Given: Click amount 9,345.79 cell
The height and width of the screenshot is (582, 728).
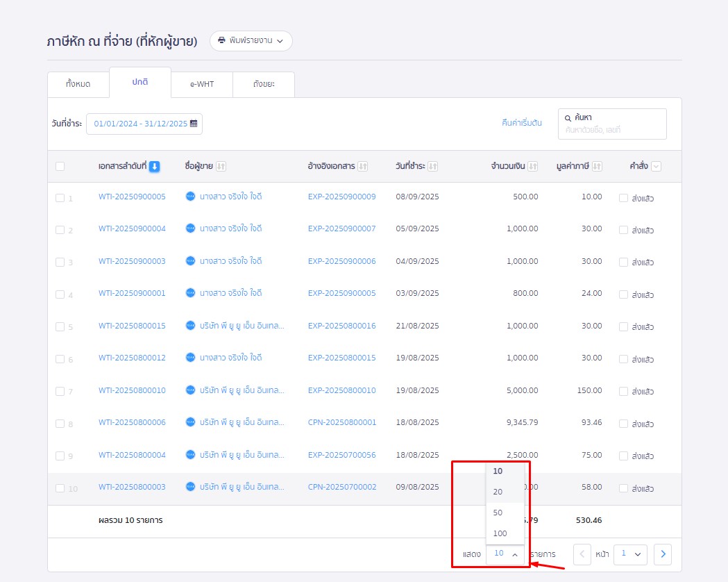Looking at the screenshot, I should click(523, 422).
